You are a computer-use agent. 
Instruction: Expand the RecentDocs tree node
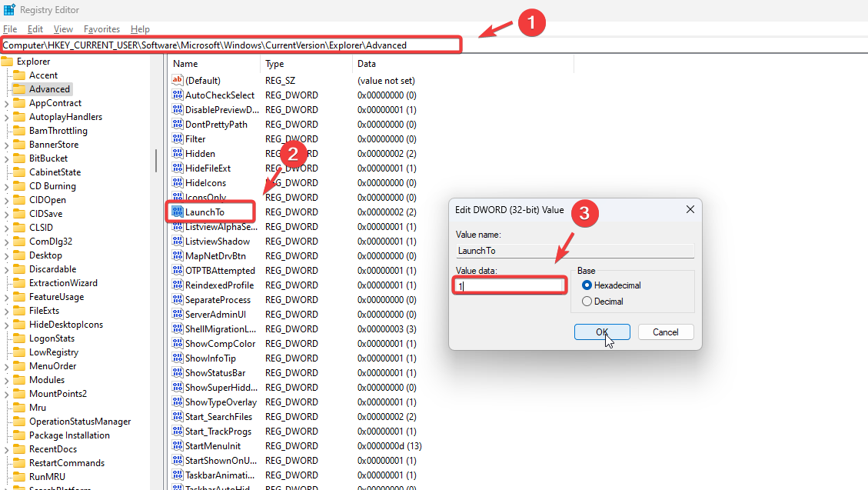[6, 449]
